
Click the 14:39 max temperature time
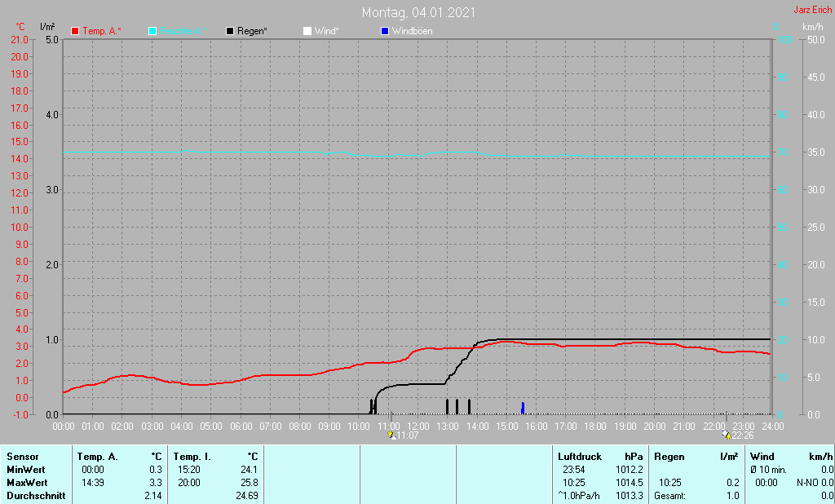[93, 483]
